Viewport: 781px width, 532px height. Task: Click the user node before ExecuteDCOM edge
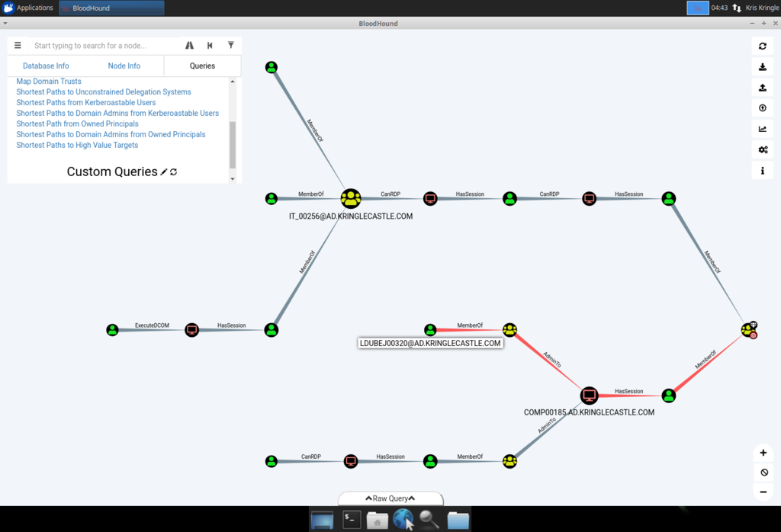click(113, 329)
